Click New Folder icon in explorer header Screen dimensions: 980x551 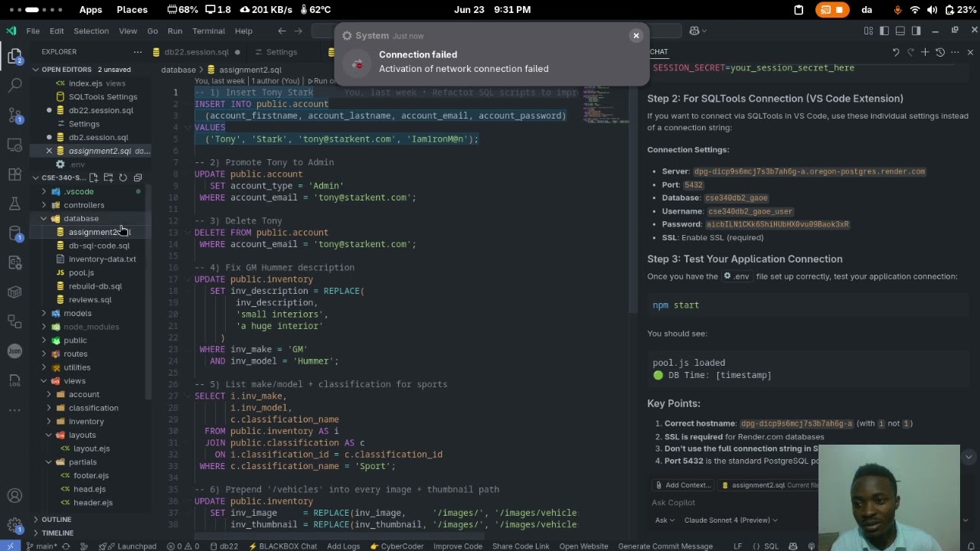pos(109,178)
